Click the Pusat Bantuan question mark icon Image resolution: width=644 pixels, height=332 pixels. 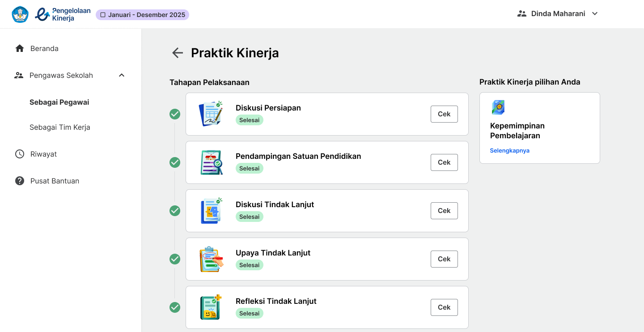(x=20, y=181)
